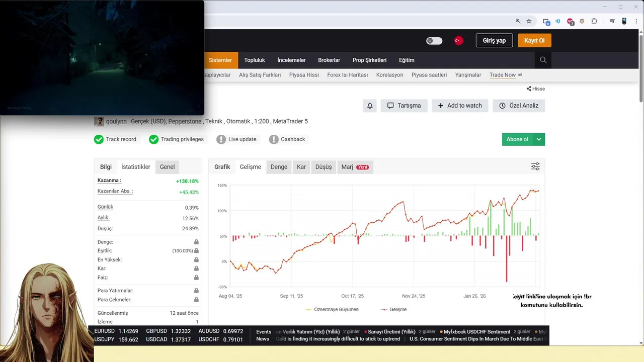Click the browser zoom magnifier icon

tap(518, 21)
